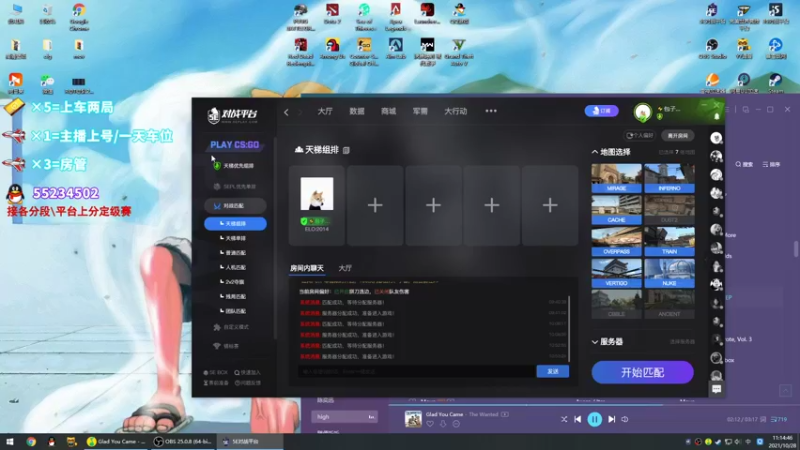The width and height of the screenshot is (800, 450).
Task: Click own player card with ELO 2014
Action: pos(317,205)
